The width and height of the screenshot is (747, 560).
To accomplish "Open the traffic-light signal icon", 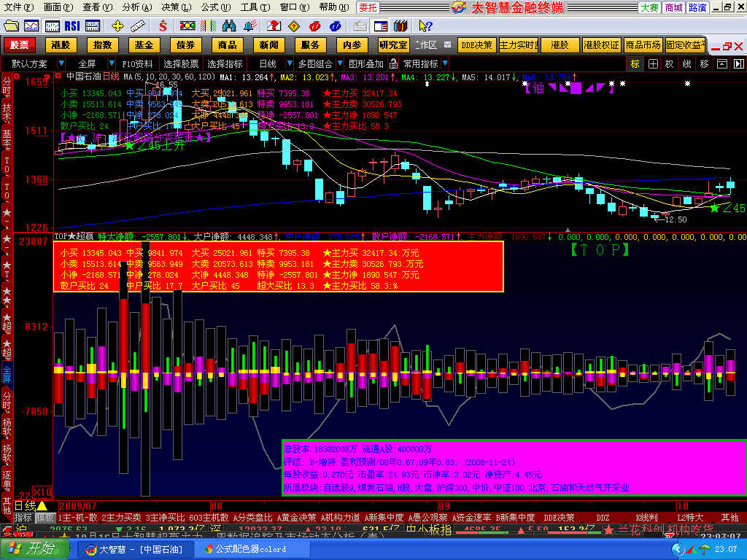I will [187, 26].
